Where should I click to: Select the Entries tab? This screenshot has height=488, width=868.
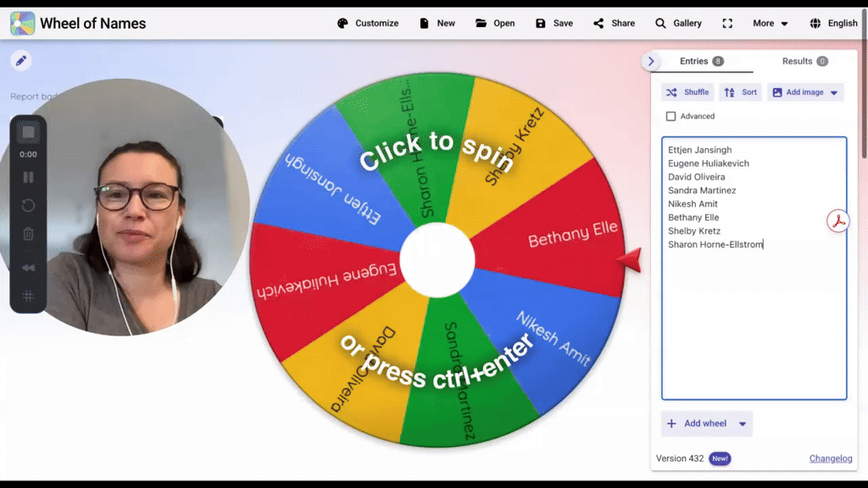click(x=701, y=61)
